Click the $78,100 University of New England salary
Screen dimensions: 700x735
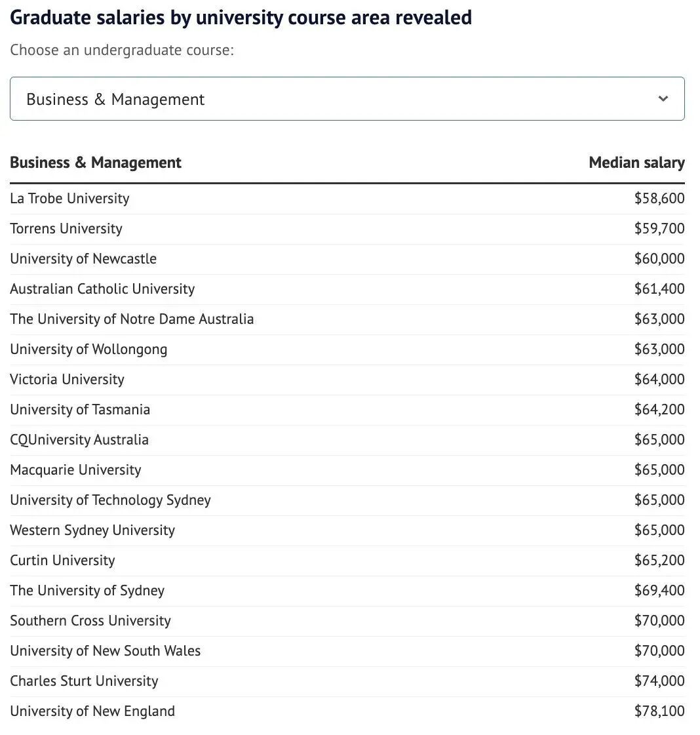pyautogui.click(x=659, y=711)
